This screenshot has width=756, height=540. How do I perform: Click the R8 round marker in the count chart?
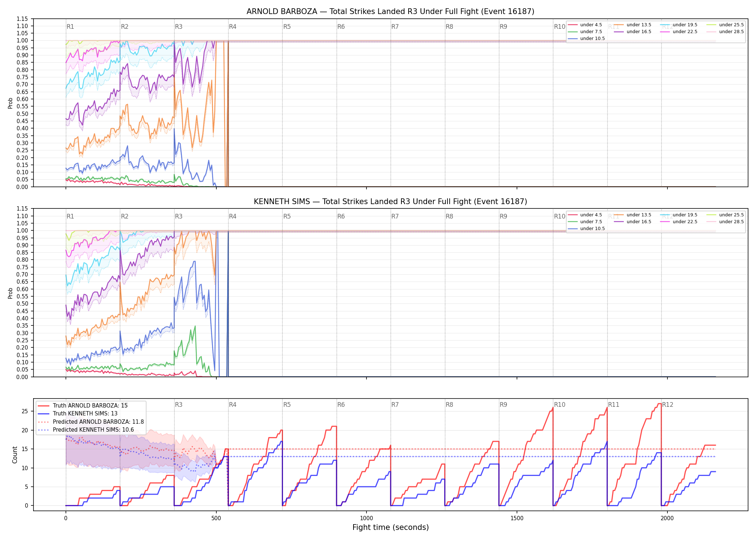[x=449, y=405]
